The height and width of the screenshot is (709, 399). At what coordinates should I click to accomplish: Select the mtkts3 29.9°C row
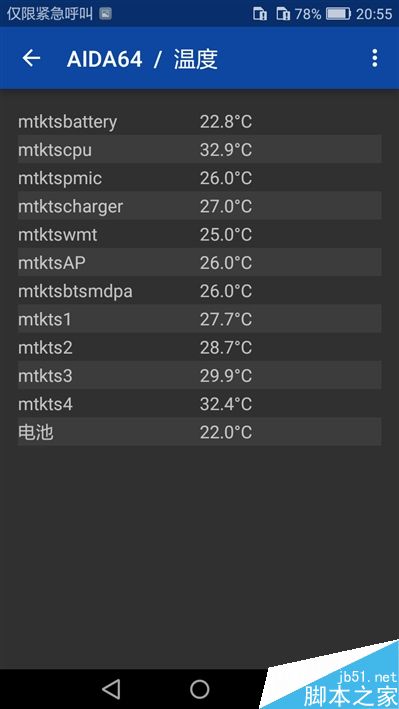pos(200,375)
